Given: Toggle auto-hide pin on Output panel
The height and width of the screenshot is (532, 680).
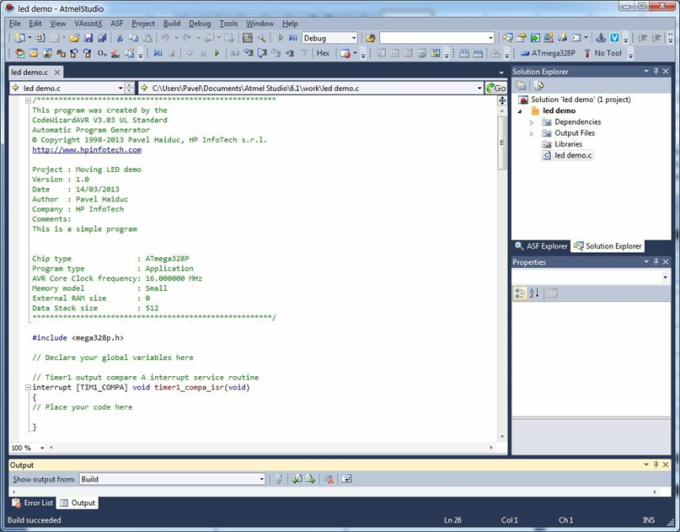Looking at the screenshot, I should (656, 465).
